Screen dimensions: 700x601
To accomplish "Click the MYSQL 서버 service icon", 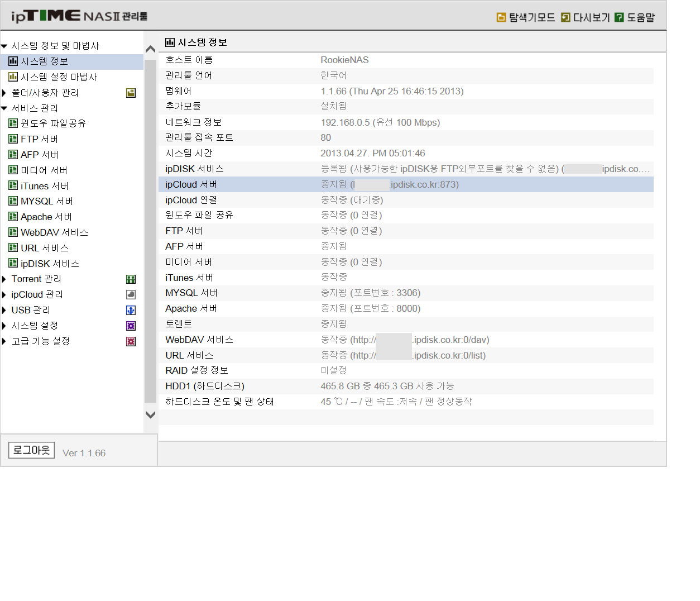I will point(13,201).
